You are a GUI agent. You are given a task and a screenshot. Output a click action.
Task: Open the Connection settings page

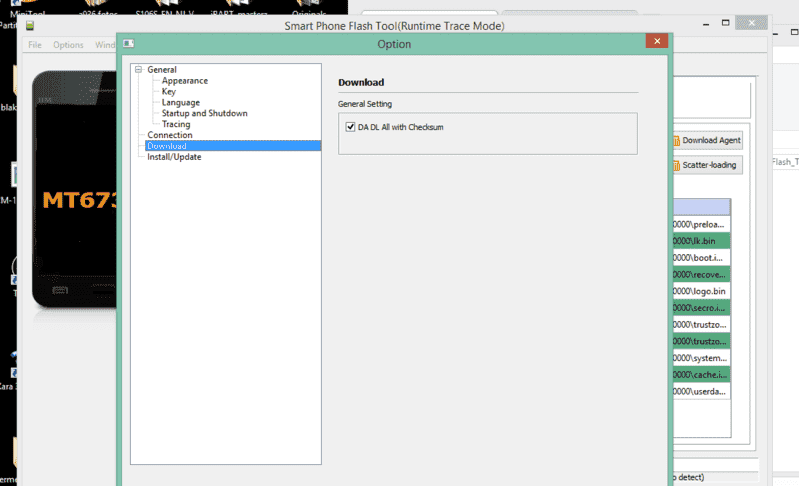click(x=170, y=135)
